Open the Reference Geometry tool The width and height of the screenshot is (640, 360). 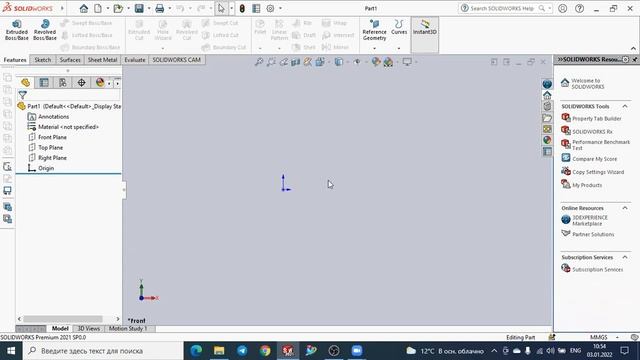tap(374, 30)
